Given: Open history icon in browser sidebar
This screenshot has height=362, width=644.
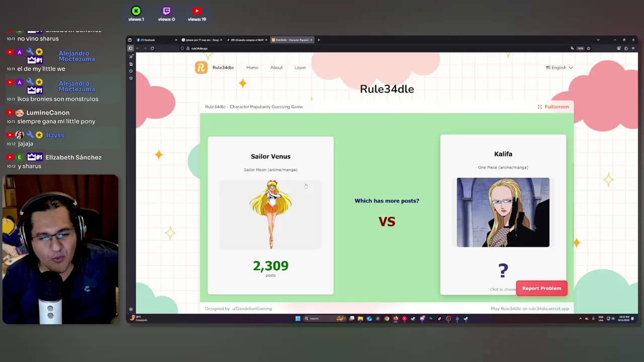Looking at the screenshot, I should 131,71.
